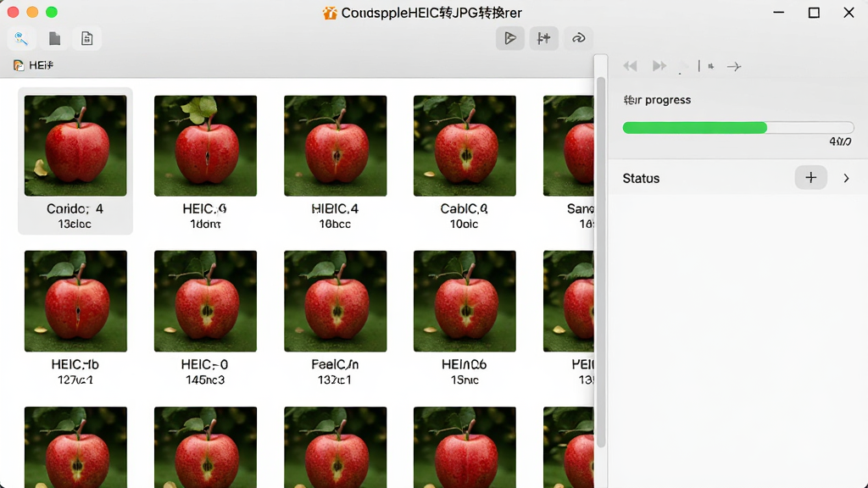Click the file size text 145nc3
Viewport: 868px width, 488px height.
tap(205, 380)
